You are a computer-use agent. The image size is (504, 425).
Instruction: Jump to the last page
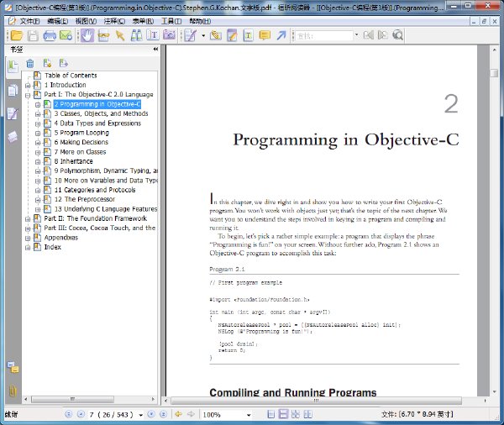[163, 414]
